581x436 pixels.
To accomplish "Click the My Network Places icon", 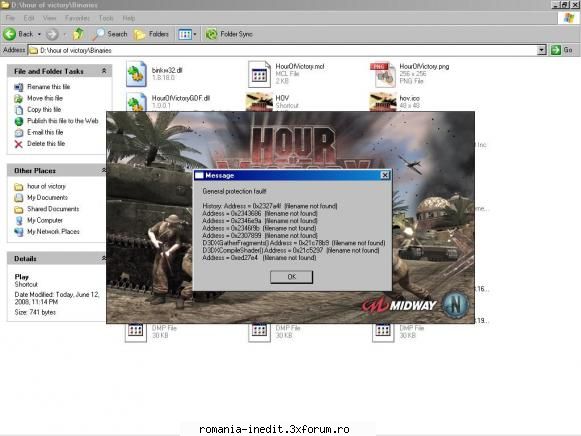I will pyautogui.click(x=19, y=232).
